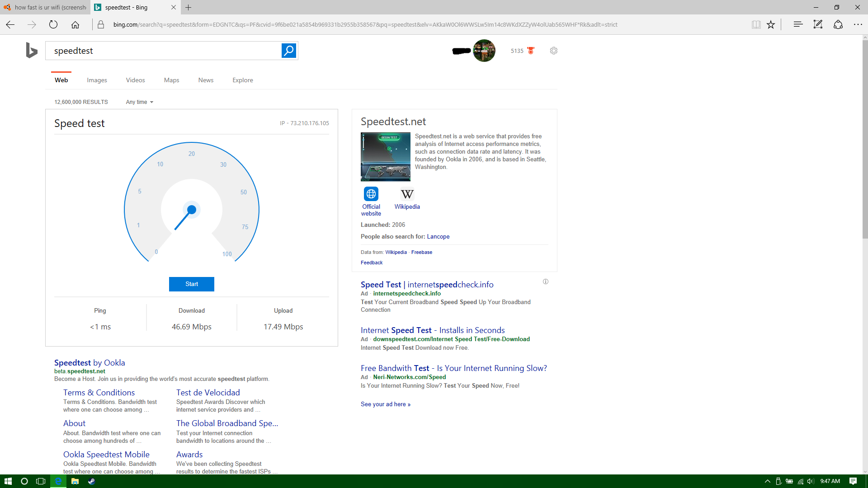Click the ad info icon
This screenshot has height=488, width=868.
coord(546,282)
